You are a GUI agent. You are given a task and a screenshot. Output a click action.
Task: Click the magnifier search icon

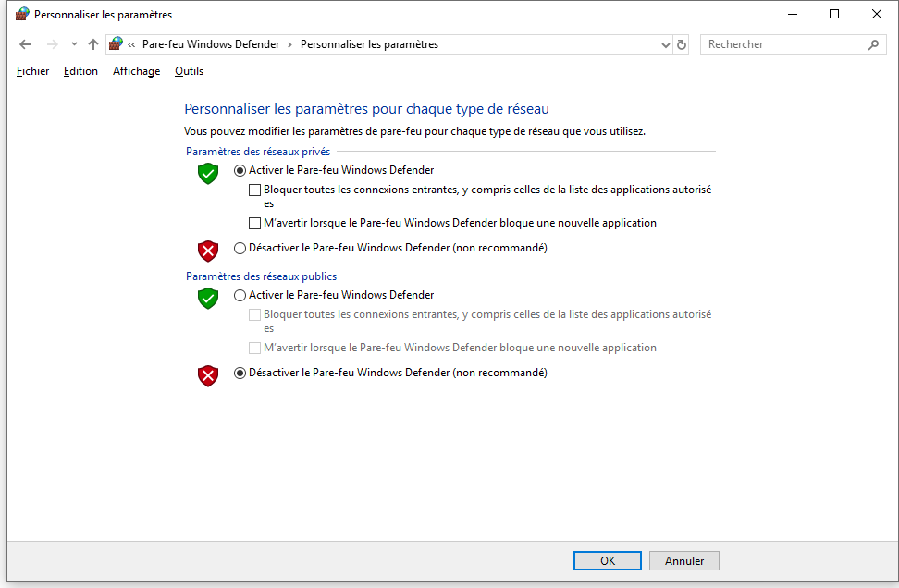(x=873, y=44)
